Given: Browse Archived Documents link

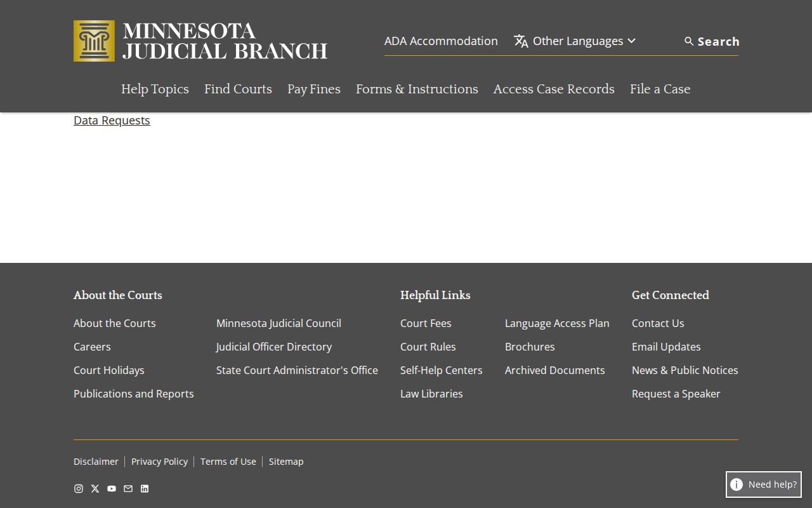Looking at the screenshot, I should tap(555, 370).
